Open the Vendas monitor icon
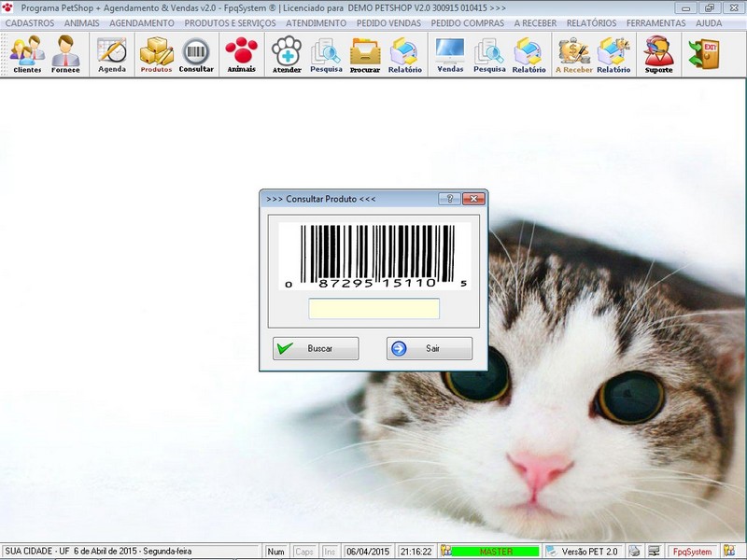Image resolution: width=747 pixels, height=560 pixels. 450,54
